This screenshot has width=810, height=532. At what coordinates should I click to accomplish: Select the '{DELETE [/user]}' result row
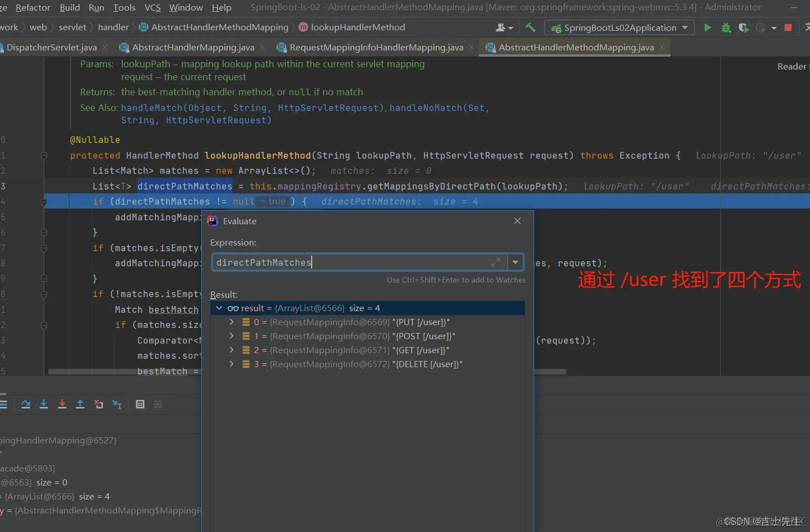point(368,364)
